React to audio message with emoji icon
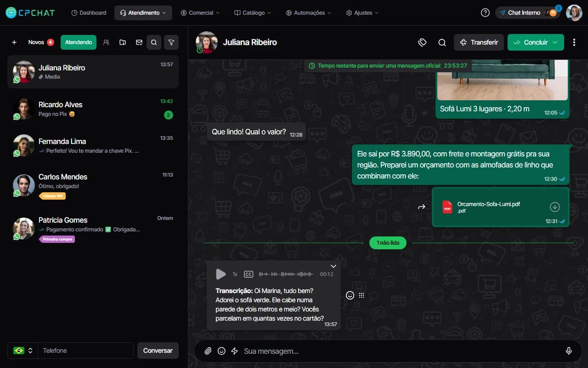The height and width of the screenshot is (368, 588). (350, 295)
